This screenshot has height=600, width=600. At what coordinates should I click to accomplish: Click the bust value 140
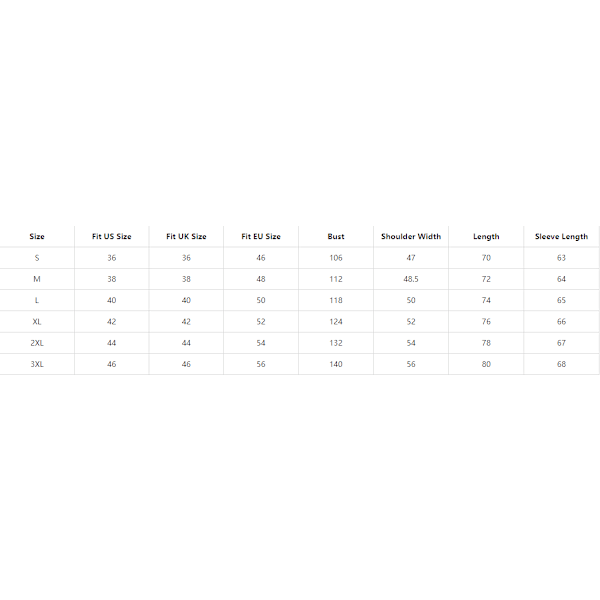336,364
